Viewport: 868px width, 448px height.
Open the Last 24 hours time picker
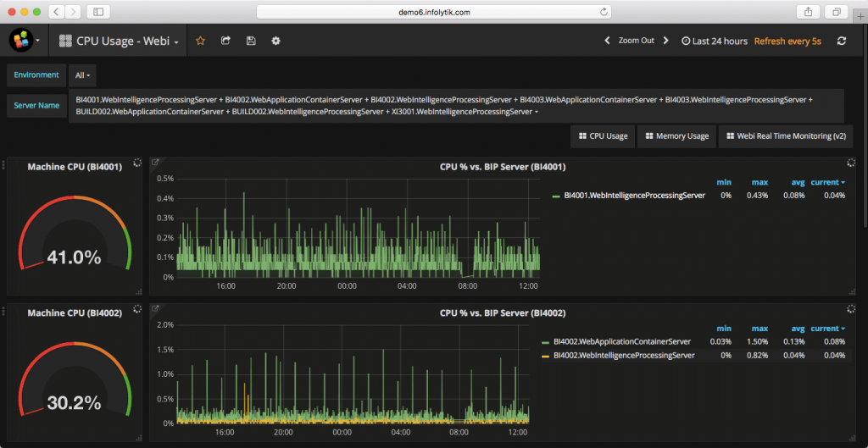(714, 41)
